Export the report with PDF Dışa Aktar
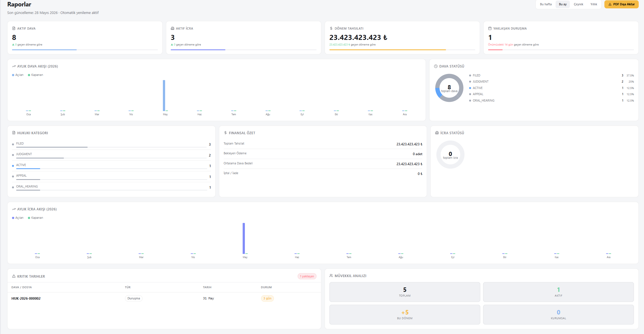The width and height of the screenshot is (644, 334). click(621, 4)
